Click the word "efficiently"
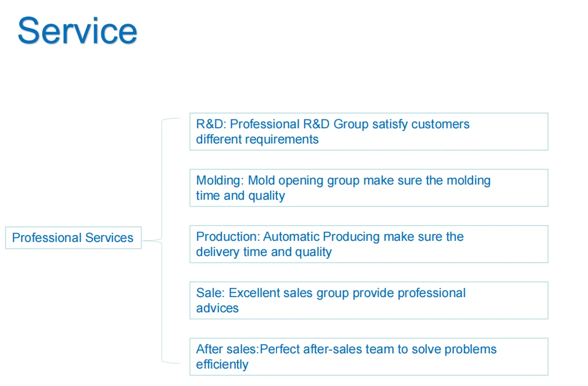Viewport: 588px width, 386px height. [222, 365]
